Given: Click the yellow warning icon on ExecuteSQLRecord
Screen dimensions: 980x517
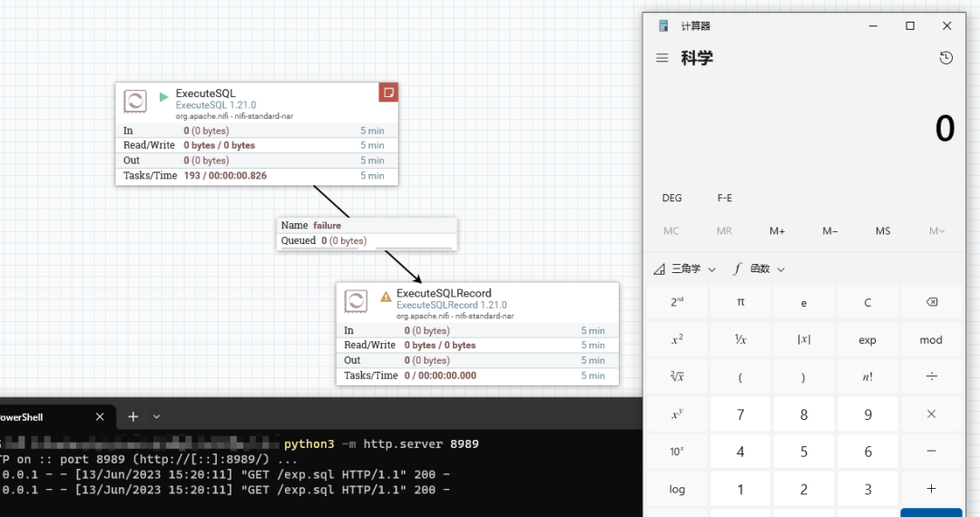Looking at the screenshot, I should [386, 297].
